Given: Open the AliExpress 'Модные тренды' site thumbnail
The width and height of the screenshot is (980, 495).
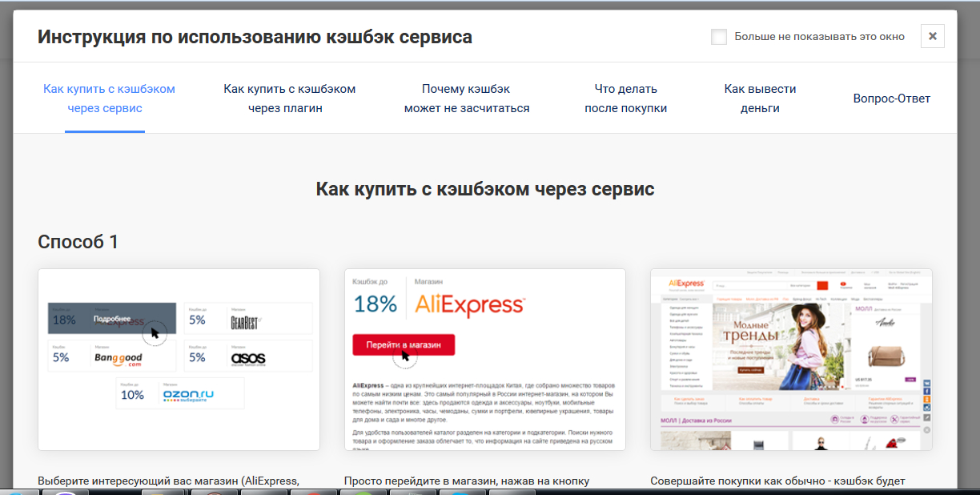Looking at the screenshot, I should [x=791, y=360].
